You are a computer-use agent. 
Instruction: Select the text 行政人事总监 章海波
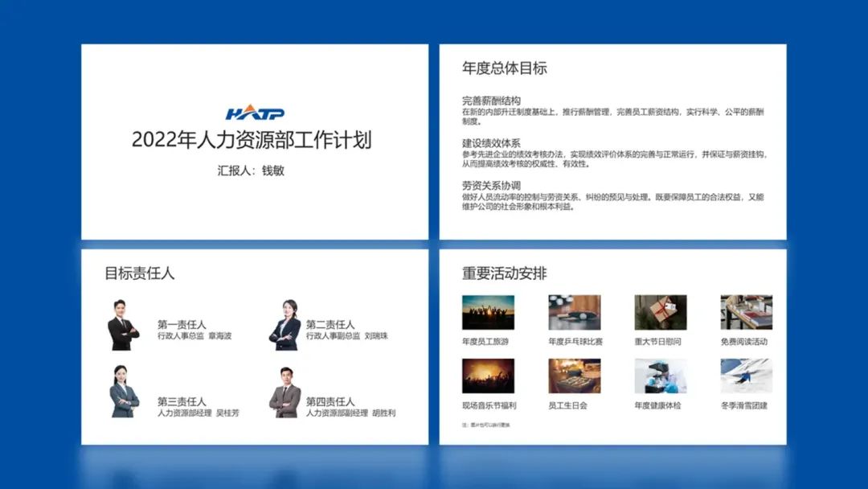click(194, 335)
